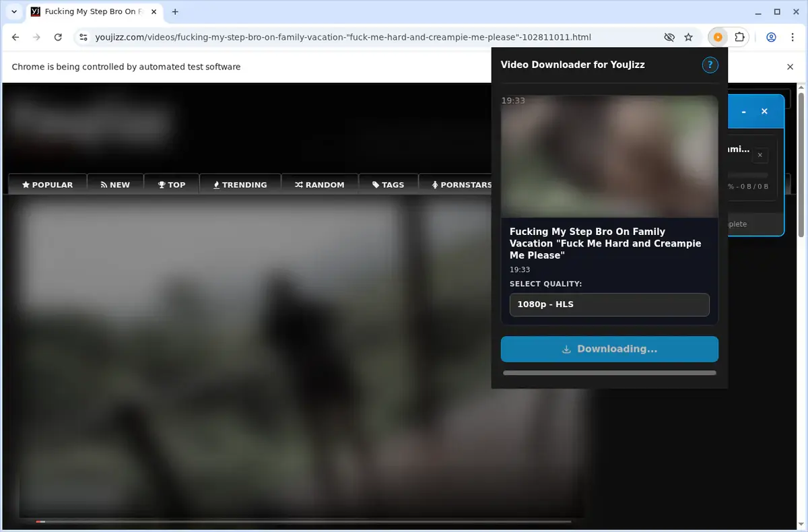Dismiss the automated test software infobar
808x532 pixels.
[x=790, y=67]
